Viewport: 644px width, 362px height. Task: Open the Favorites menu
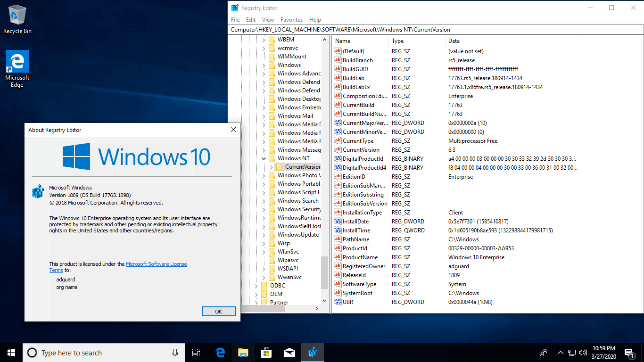(x=291, y=20)
